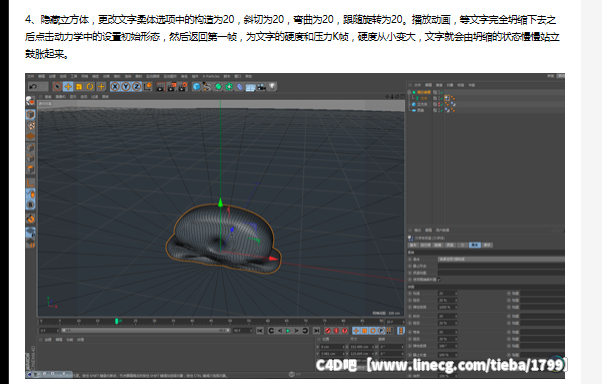
Task: Click the Undo arrow icon
Action: point(33,87)
